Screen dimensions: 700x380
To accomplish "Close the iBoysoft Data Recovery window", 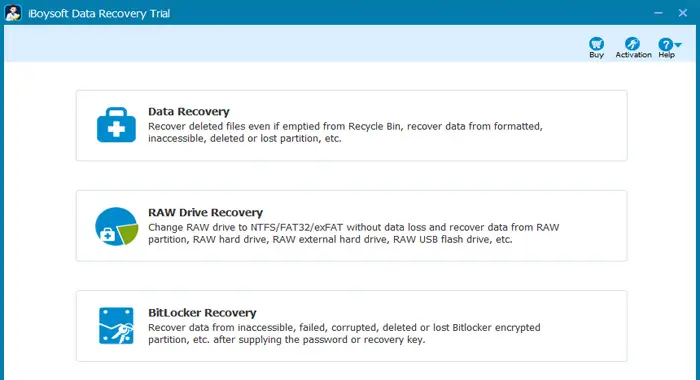I will 683,13.
